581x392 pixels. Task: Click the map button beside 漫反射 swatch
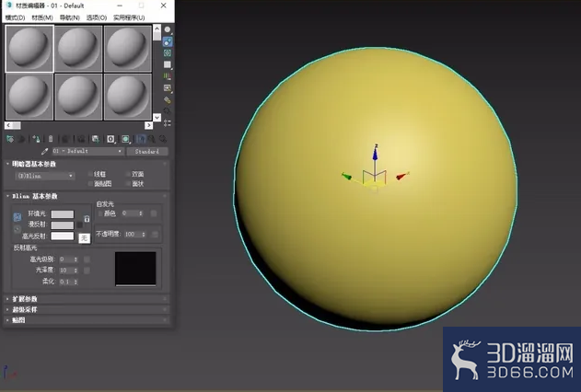tap(79, 225)
